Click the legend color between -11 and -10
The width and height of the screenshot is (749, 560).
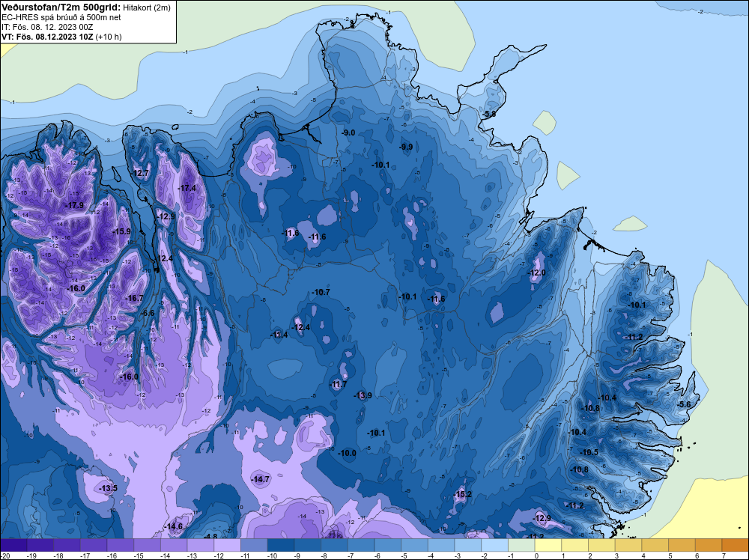254,545
